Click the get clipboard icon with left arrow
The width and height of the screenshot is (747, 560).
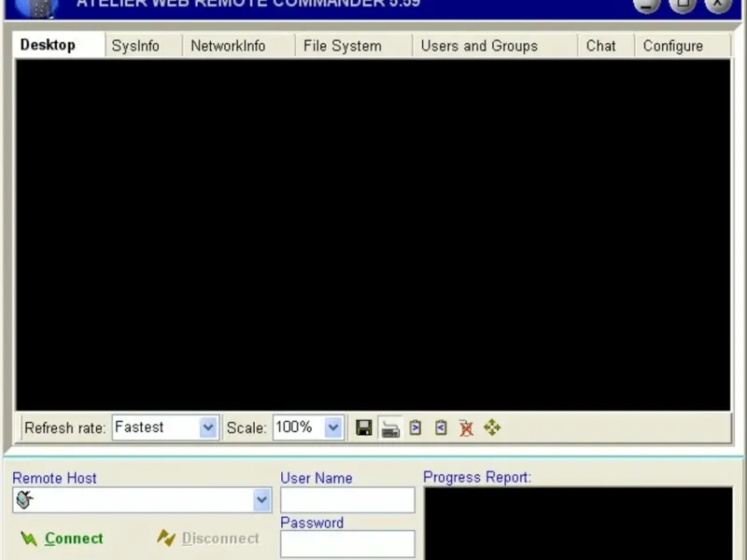tap(441, 427)
